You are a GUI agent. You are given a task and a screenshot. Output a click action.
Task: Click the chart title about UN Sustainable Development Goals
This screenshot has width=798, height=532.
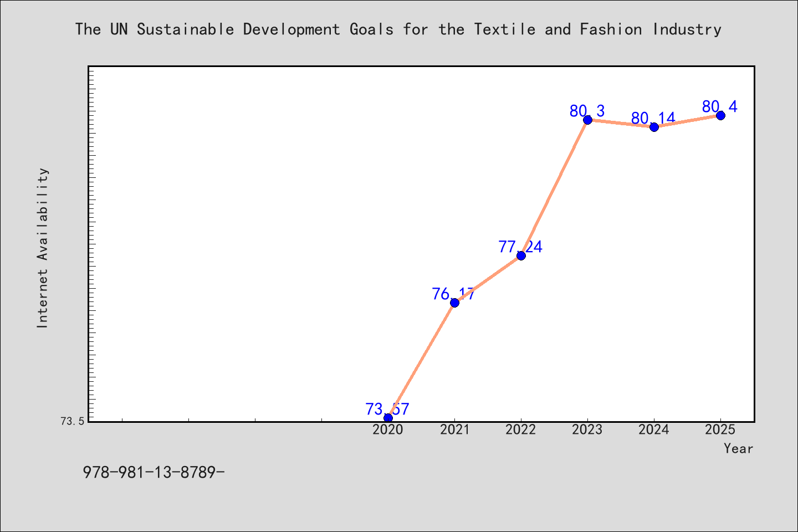click(398, 29)
